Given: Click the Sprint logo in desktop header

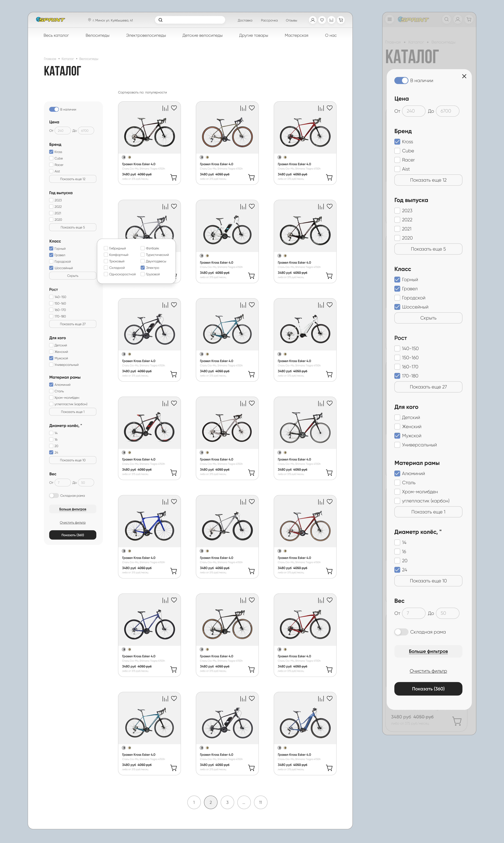Looking at the screenshot, I should (50, 20).
